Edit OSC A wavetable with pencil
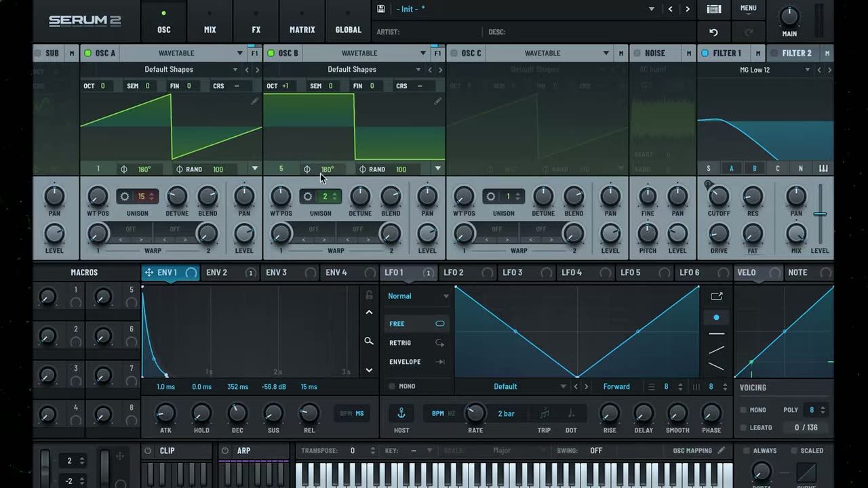 click(254, 101)
